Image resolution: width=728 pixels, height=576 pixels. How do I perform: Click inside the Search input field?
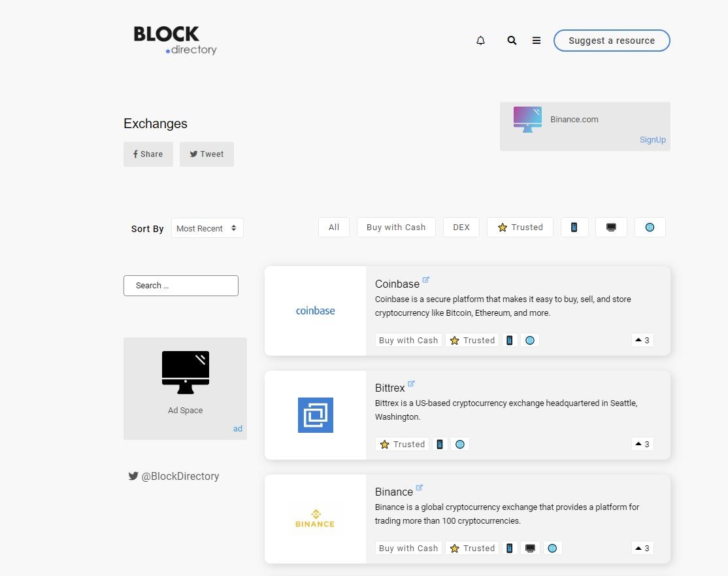pyautogui.click(x=181, y=286)
